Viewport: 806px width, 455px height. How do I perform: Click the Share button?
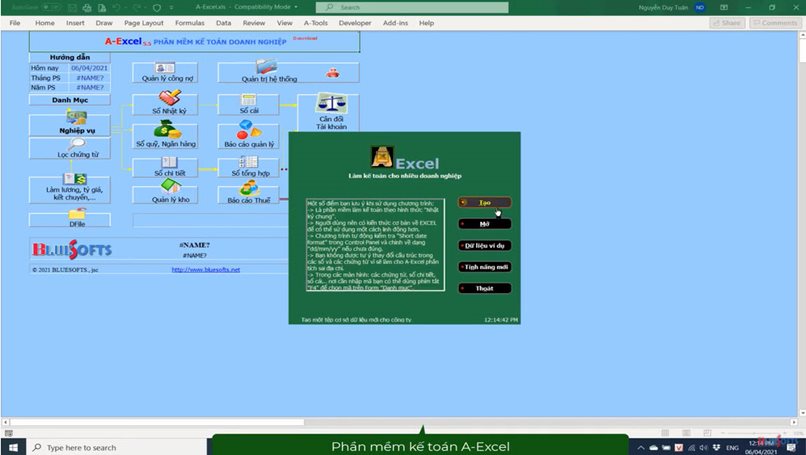coord(727,23)
